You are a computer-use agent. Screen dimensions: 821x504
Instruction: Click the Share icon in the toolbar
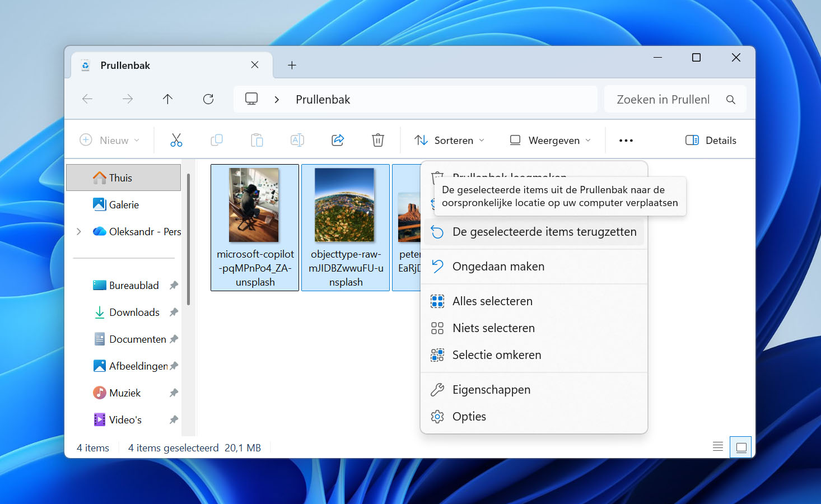(338, 140)
